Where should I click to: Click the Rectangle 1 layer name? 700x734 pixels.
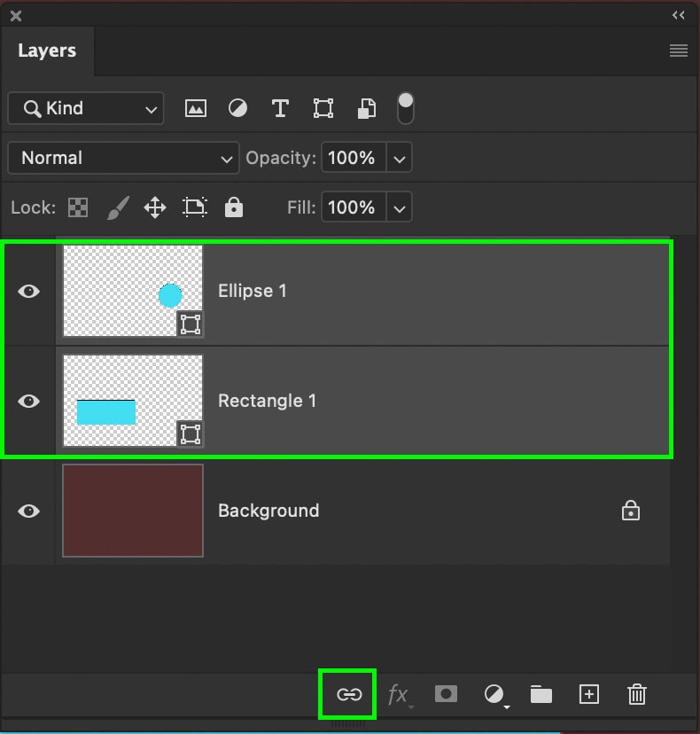tap(268, 401)
